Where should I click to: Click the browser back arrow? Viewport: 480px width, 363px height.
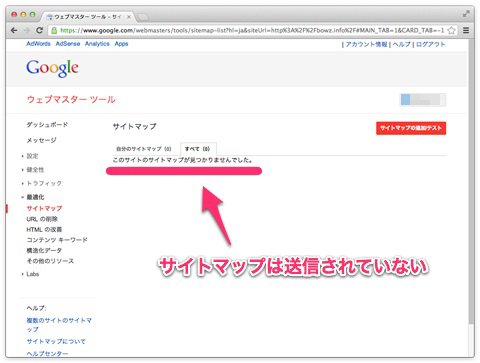click(14, 30)
